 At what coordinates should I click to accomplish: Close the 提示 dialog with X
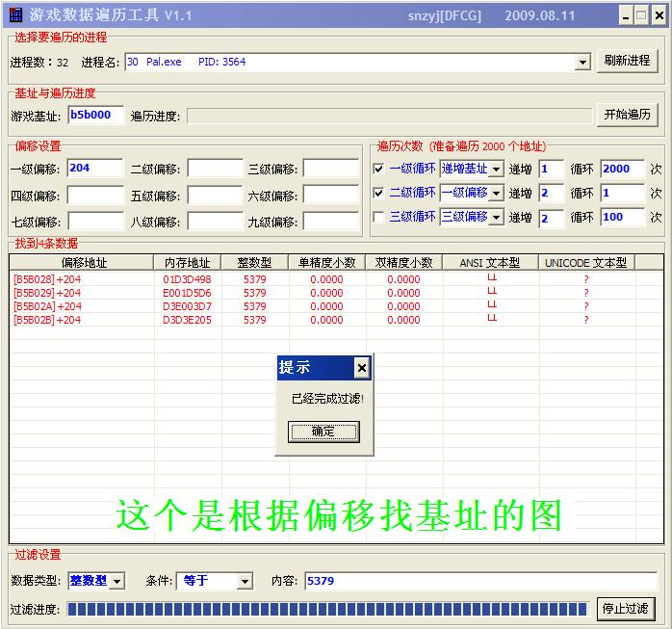(x=361, y=368)
